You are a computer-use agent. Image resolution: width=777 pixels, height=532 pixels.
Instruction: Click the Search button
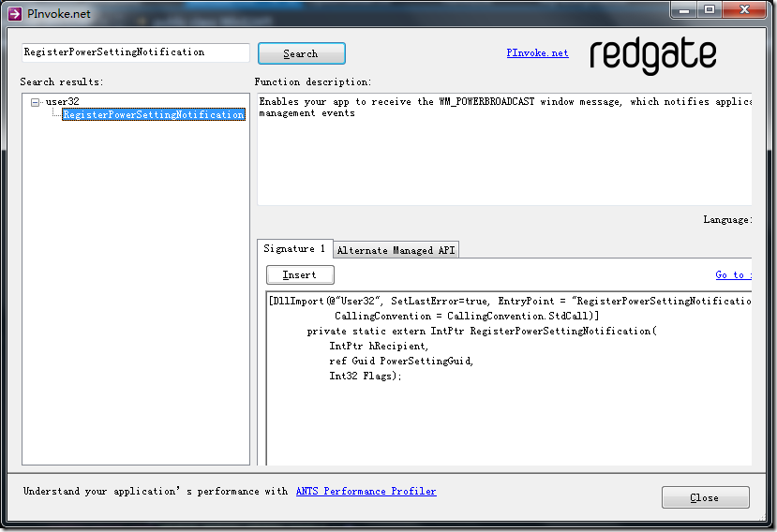pyautogui.click(x=301, y=53)
